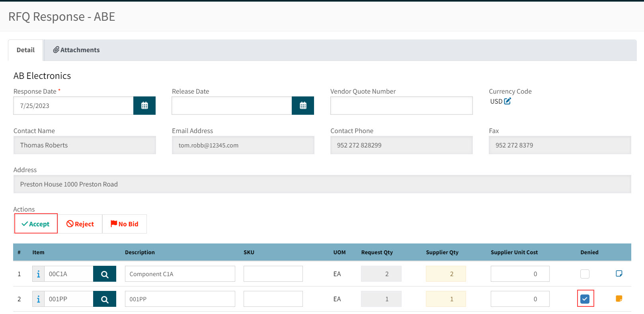The height and width of the screenshot is (314, 644).
Task: Accept the RFQ response
Action: (36, 224)
